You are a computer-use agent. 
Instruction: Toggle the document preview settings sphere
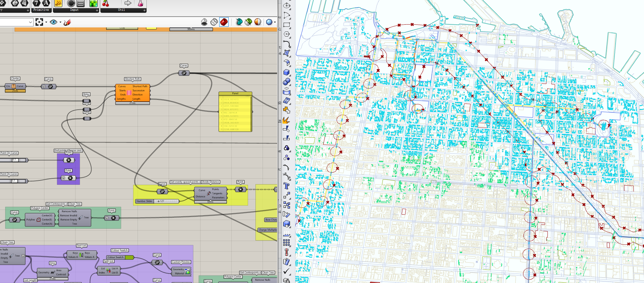[x=258, y=22]
